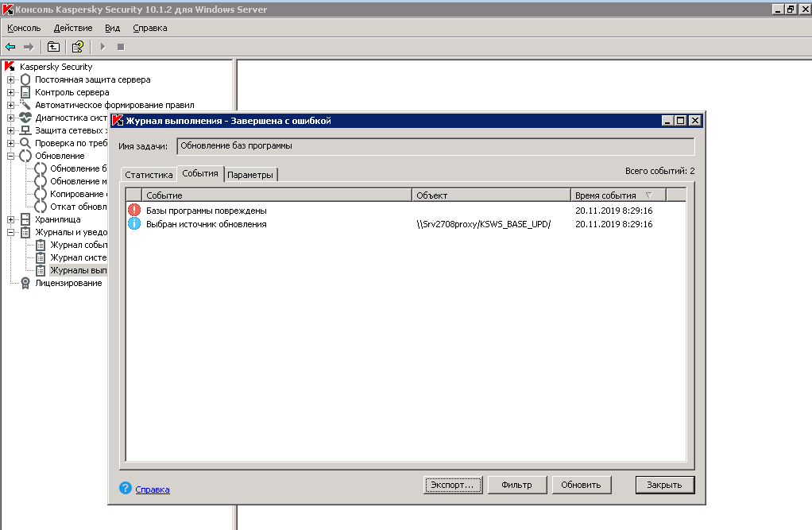Click the Автоматическое формирование правил icon
812x530 pixels.
[x=25, y=105]
